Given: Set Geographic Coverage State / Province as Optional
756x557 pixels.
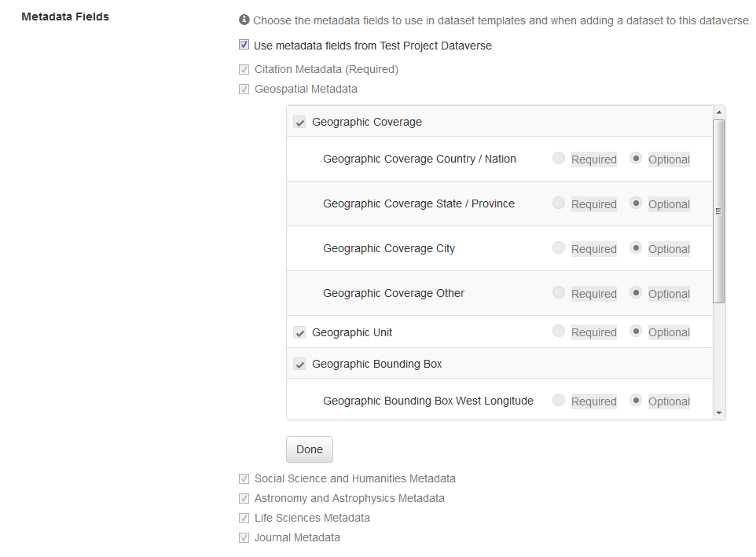Looking at the screenshot, I should pos(636,203).
